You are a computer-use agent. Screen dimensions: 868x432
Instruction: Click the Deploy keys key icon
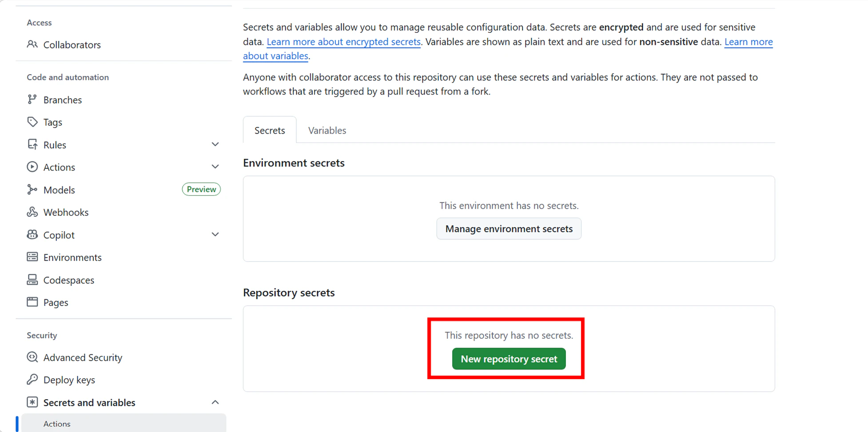click(x=32, y=380)
